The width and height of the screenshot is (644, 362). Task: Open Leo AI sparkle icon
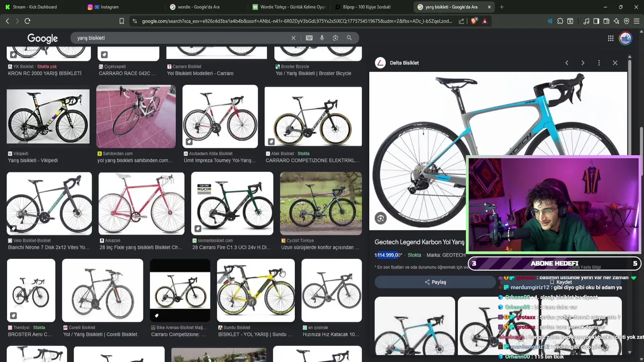point(616,21)
